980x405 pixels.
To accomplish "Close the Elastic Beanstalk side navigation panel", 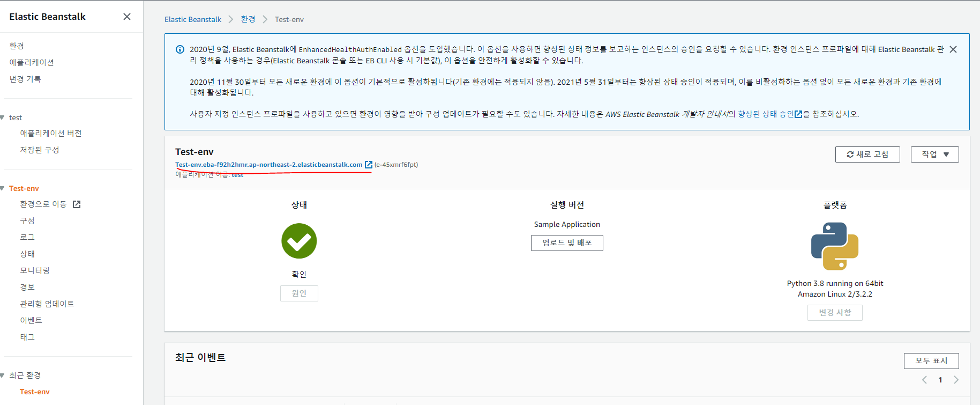I will click(127, 17).
